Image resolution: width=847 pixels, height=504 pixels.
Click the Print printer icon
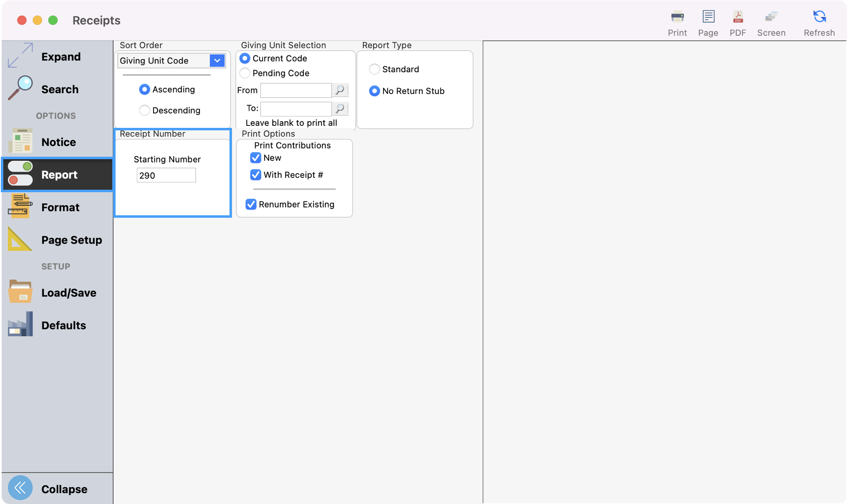[677, 17]
